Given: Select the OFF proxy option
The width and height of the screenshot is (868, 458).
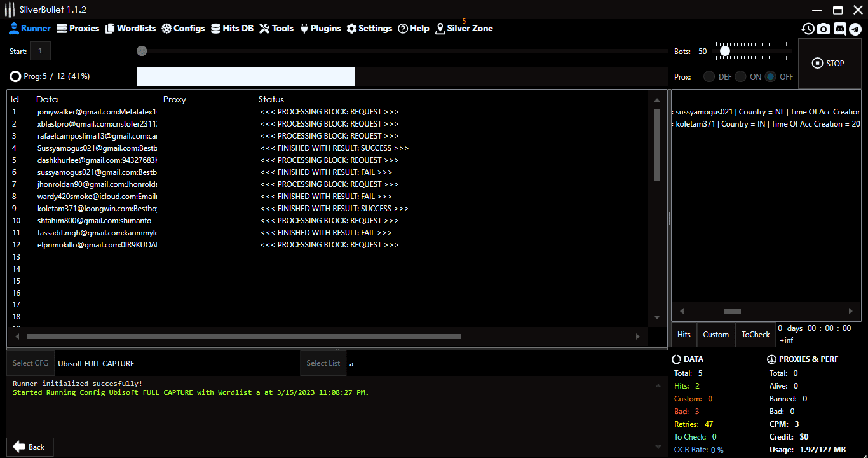Looking at the screenshot, I should point(769,76).
